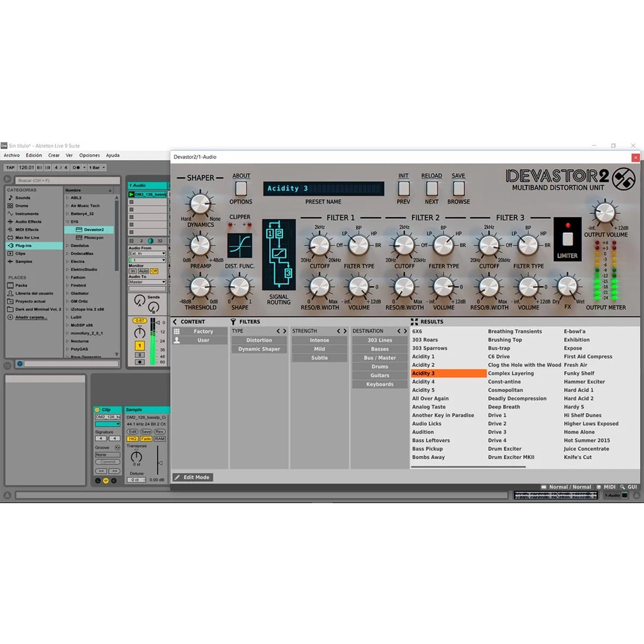The height and width of the screenshot is (644, 644).
Task: Click the distortion function curve display
Action: [x=240, y=246]
